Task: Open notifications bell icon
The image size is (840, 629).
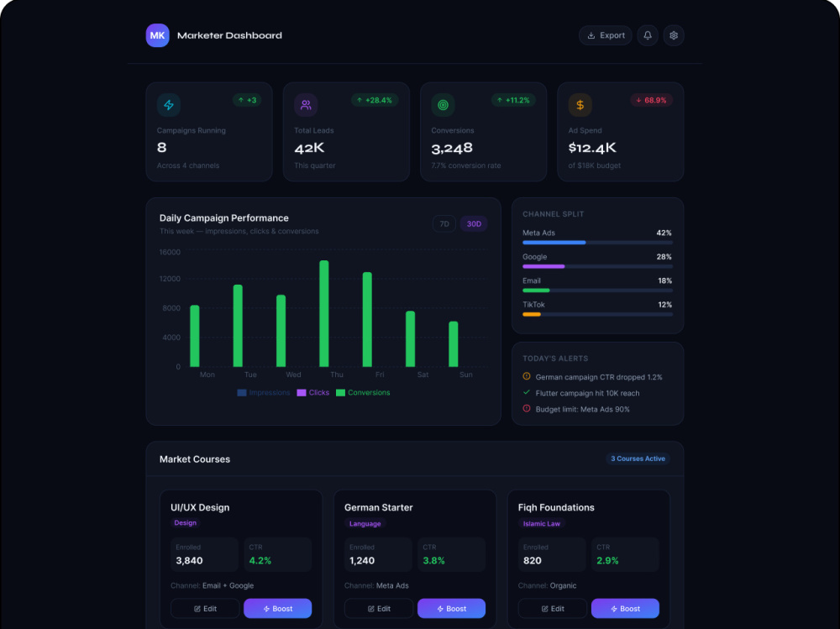Action: click(647, 35)
